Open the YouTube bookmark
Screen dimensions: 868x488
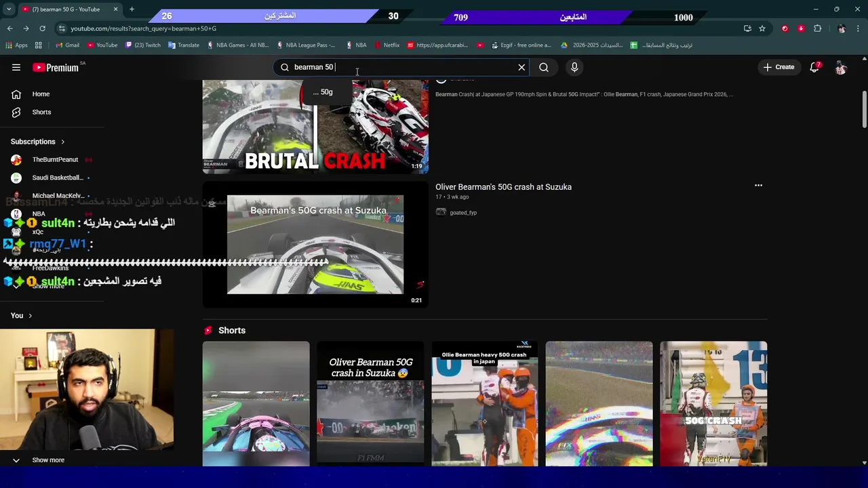point(102,45)
